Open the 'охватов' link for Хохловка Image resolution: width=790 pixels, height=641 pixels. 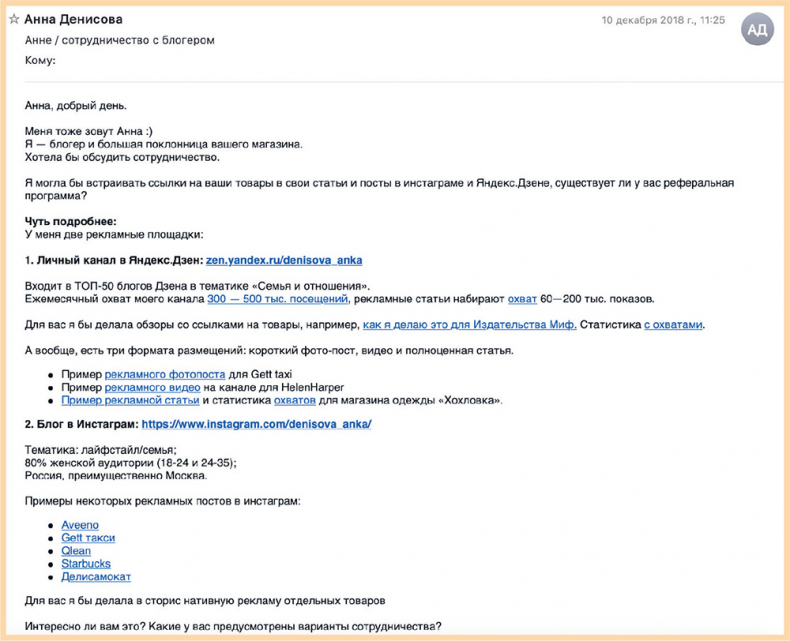tap(295, 400)
